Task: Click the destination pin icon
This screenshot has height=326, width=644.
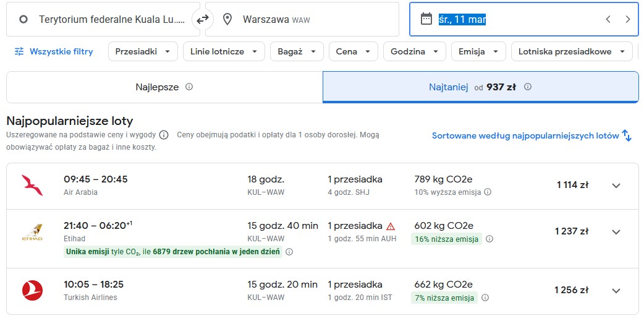Action: (227, 19)
